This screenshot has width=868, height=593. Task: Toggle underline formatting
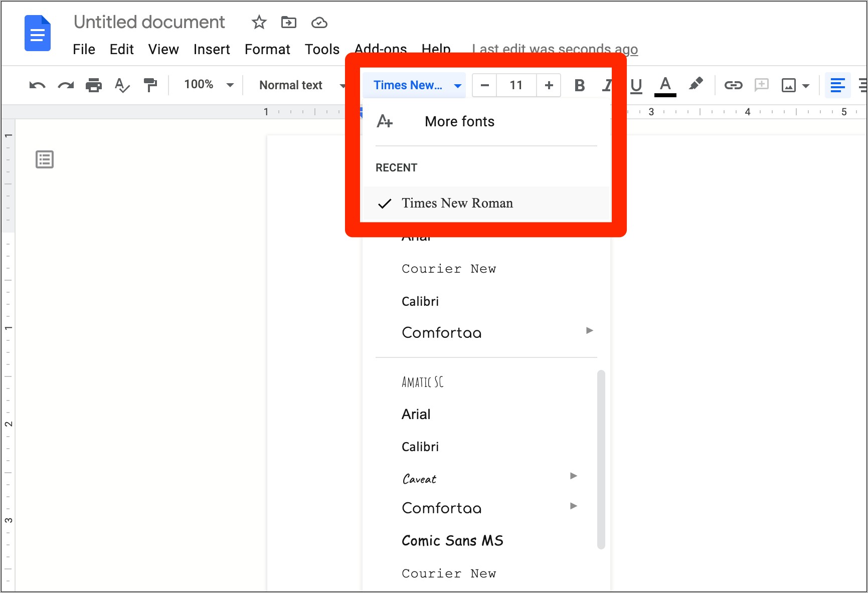pyautogui.click(x=636, y=86)
